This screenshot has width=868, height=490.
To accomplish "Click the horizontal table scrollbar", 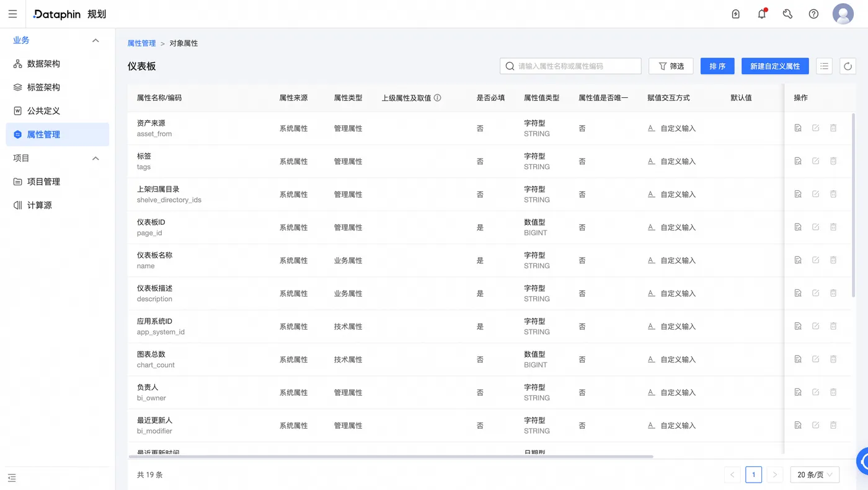I will click(x=391, y=457).
